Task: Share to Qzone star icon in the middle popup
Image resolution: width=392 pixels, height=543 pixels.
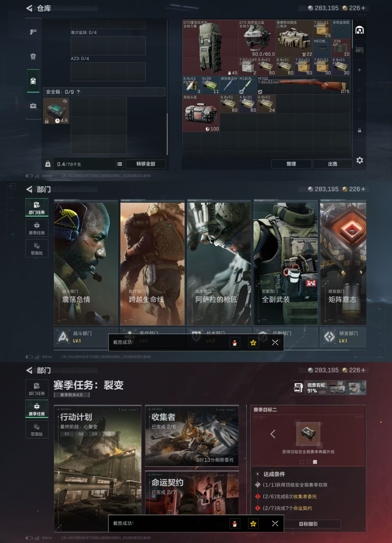Action: 253,343
